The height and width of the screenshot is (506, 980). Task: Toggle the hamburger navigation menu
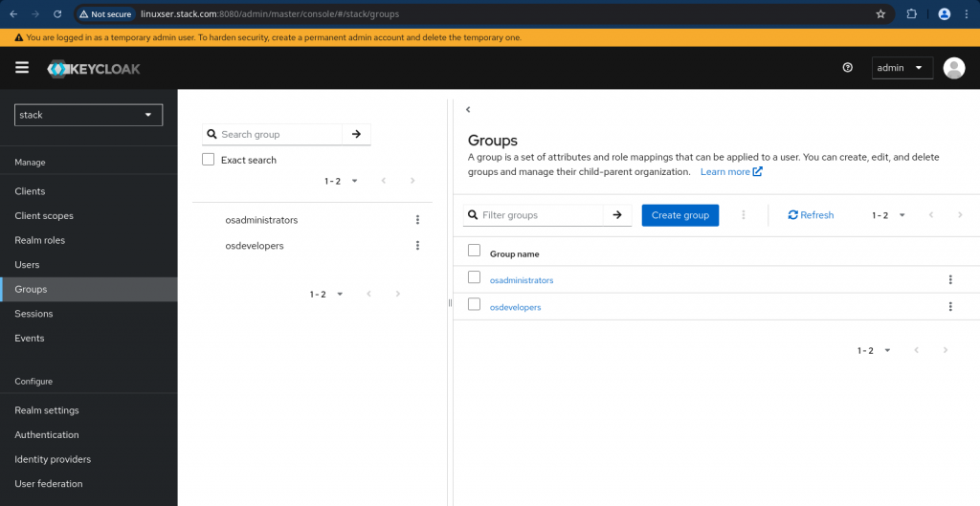coord(22,67)
